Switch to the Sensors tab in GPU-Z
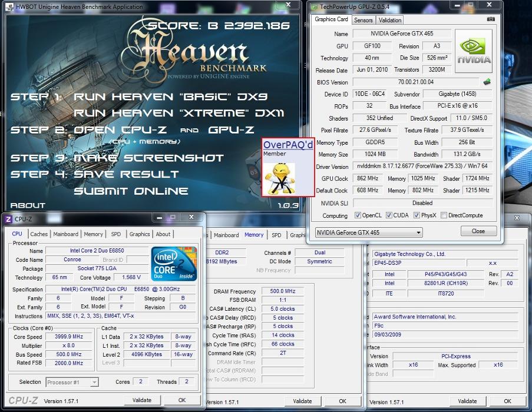 [363, 21]
